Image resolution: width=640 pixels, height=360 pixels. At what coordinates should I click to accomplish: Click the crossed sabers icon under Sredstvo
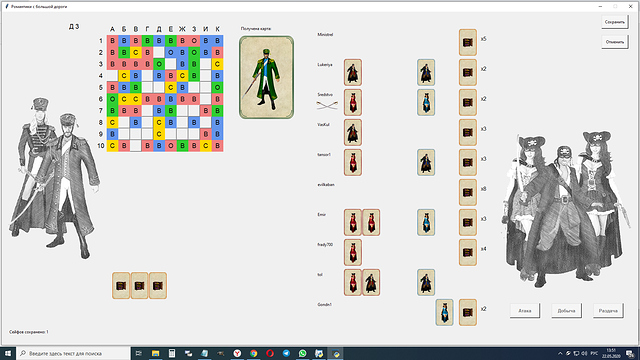327,106
